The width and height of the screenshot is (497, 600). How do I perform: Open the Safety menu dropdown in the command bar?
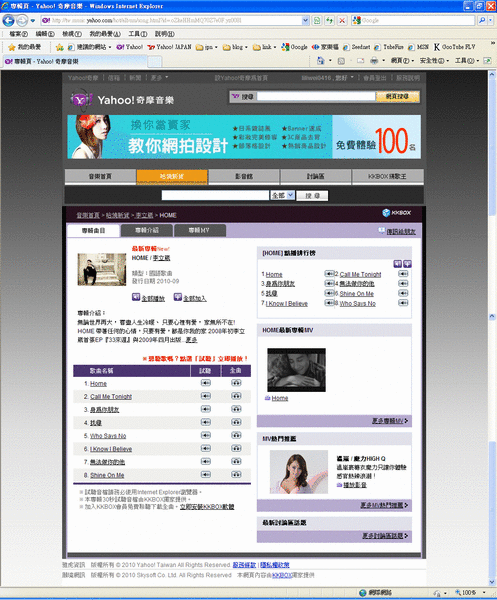tap(434, 61)
